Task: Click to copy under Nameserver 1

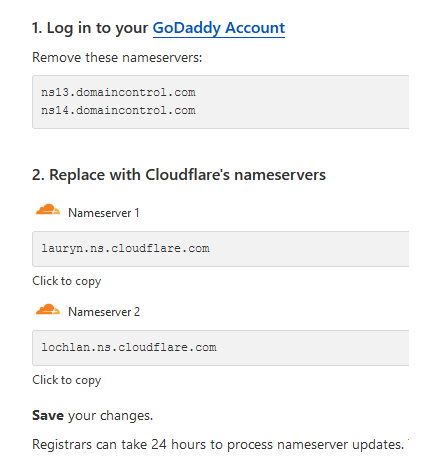Action: tap(67, 281)
